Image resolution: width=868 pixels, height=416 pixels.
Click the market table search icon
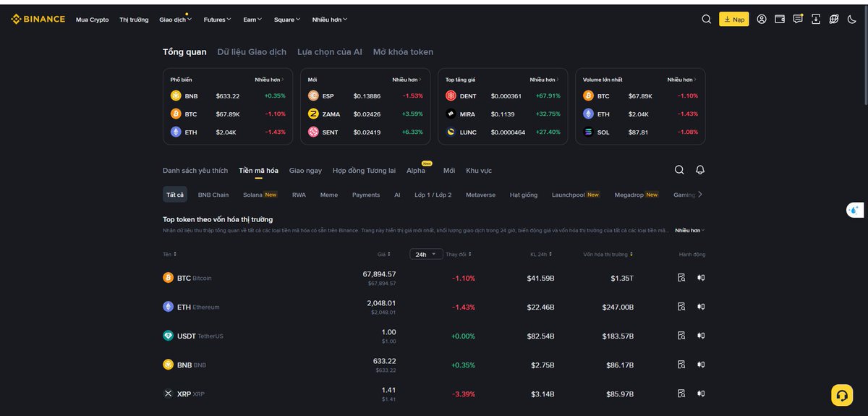[x=679, y=170]
